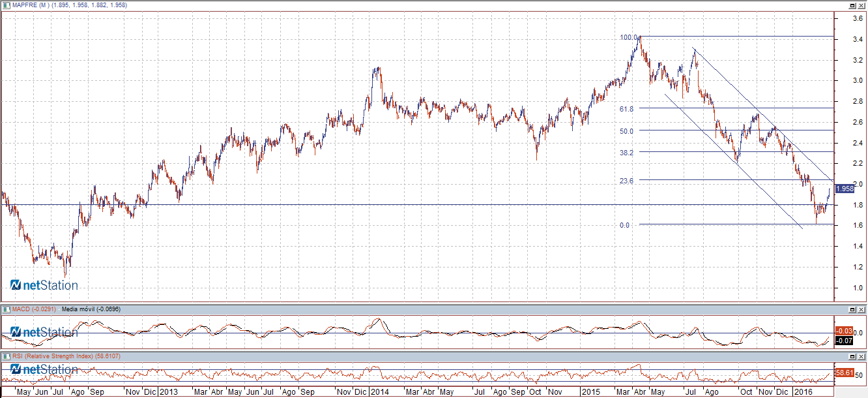The image size is (868, 398).
Task: Click the MAPFRE chart panel icon
Action: tap(6, 5)
